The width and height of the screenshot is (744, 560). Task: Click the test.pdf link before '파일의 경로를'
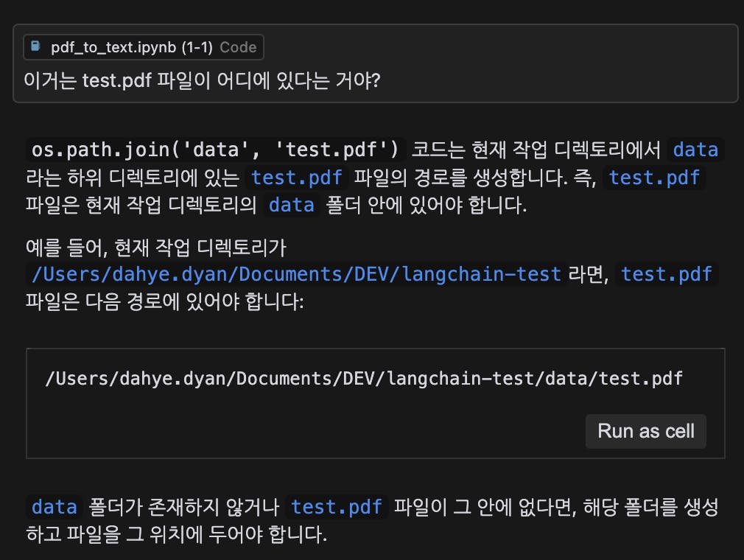click(296, 178)
